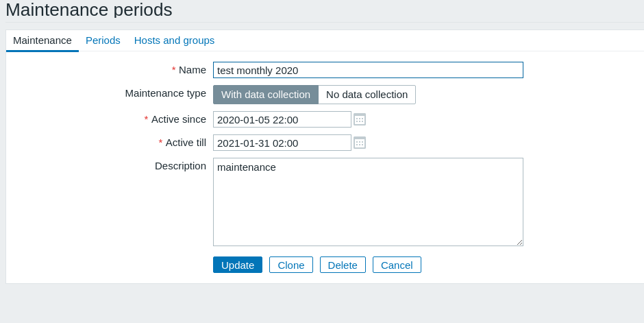Delete the maintenance period
The width and height of the screenshot is (644, 323).
point(343,265)
